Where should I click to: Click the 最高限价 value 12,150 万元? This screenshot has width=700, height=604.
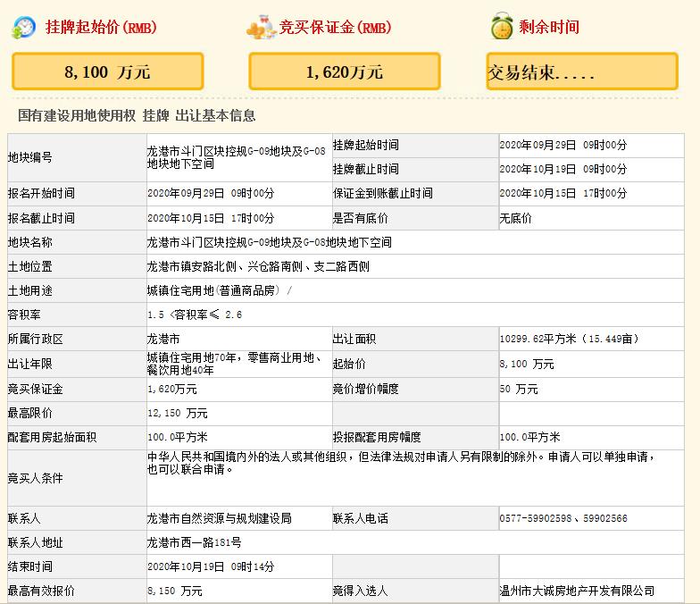(178, 413)
